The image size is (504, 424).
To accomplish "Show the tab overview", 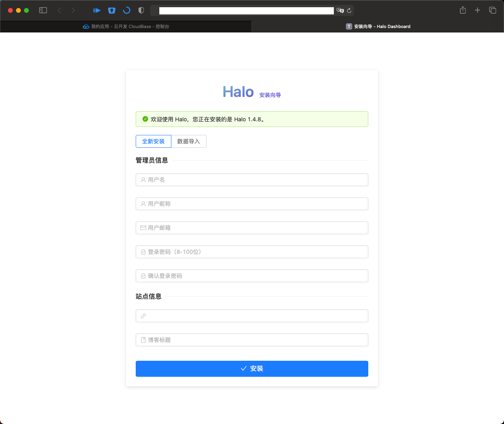I will [x=492, y=10].
